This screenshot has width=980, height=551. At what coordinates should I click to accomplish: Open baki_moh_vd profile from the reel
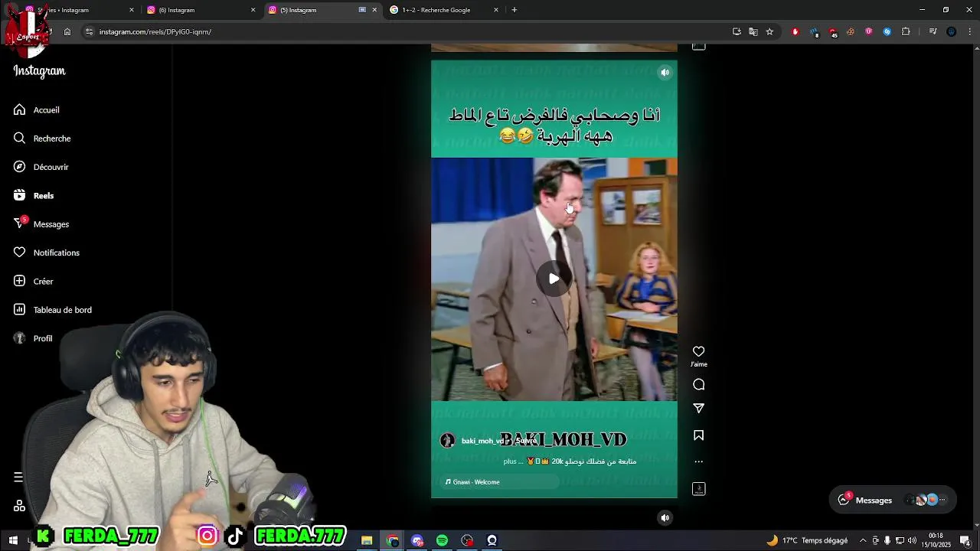pyautogui.click(x=482, y=441)
